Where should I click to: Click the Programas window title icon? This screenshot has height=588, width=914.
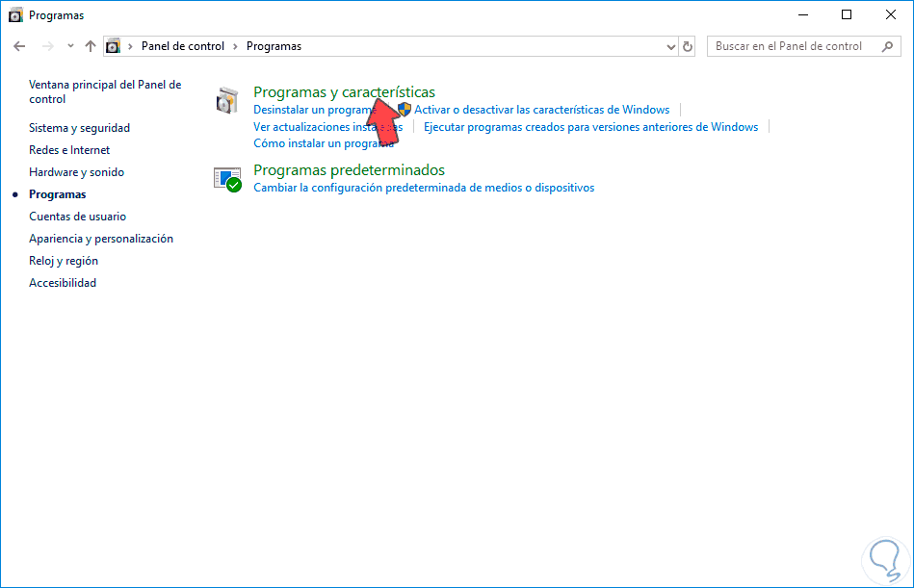pos(15,15)
